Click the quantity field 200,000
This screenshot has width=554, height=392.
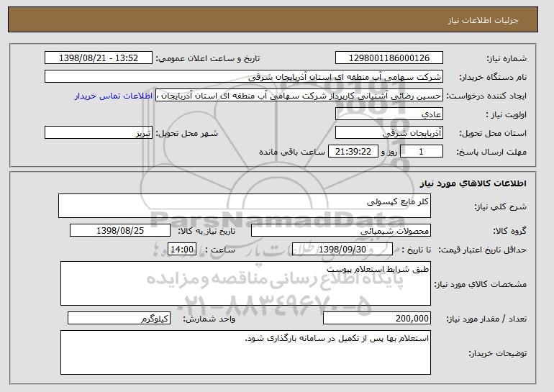pos(377,318)
